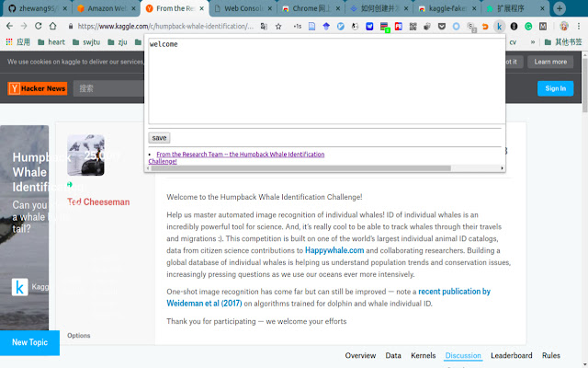Open the 'zju' bookmarks folder

(x=118, y=42)
